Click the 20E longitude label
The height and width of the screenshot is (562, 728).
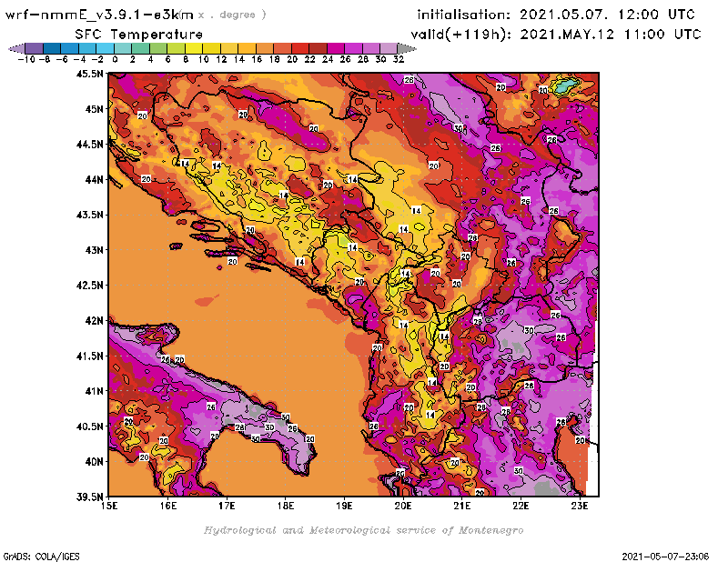pyautogui.click(x=403, y=506)
